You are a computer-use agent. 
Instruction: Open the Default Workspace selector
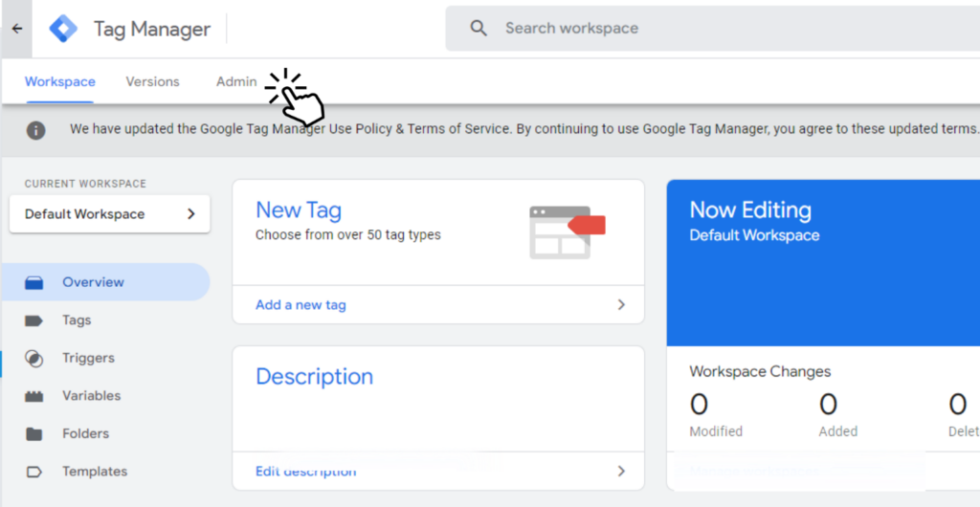pos(109,214)
